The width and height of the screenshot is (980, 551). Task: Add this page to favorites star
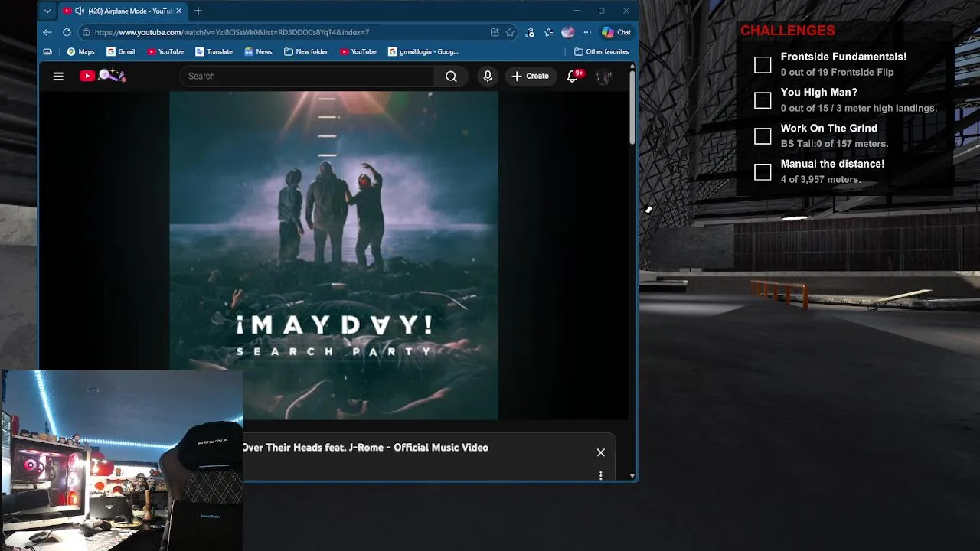510,32
